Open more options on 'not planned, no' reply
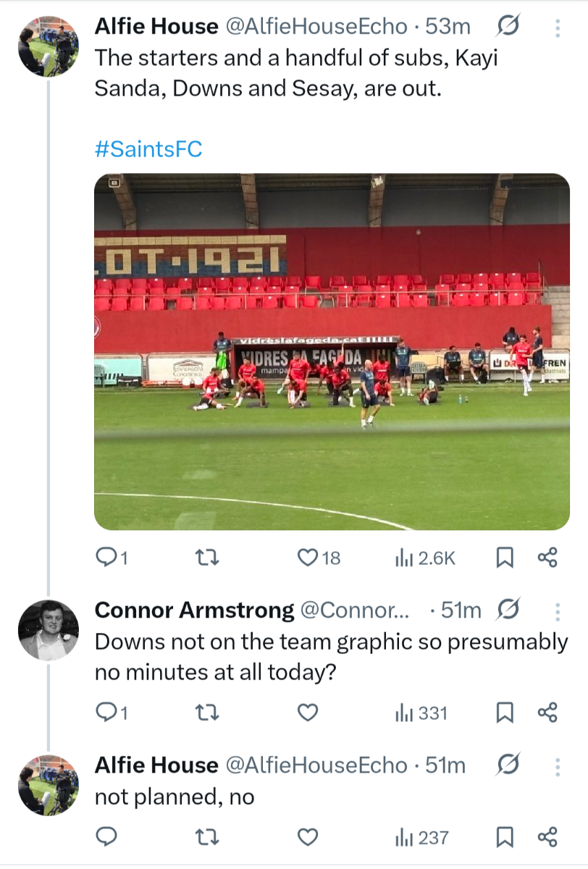The image size is (588, 869). tap(558, 765)
